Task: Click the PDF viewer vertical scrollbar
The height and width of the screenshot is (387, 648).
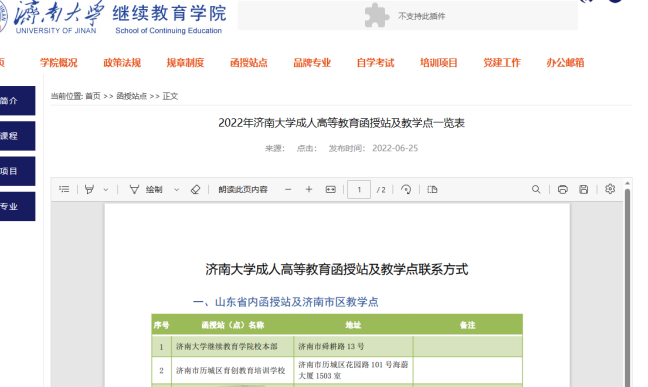Action: 627,287
